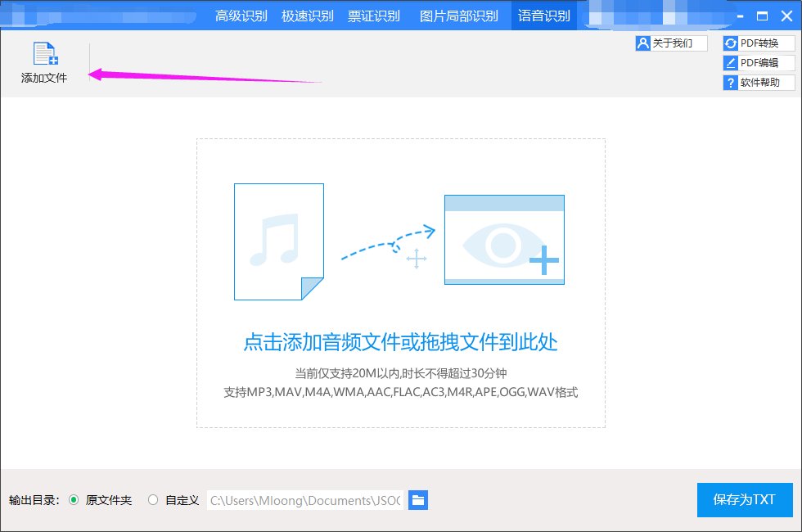The height and width of the screenshot is (532, 802).
Task: Click the eye preview illustration with plus sign
Action: (x=504, y=239)
